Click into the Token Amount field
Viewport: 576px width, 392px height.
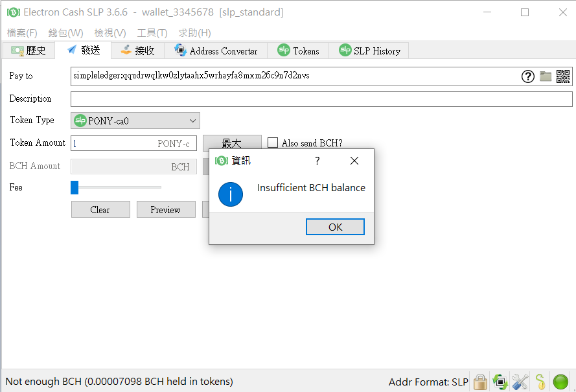(x=133, y=143)
